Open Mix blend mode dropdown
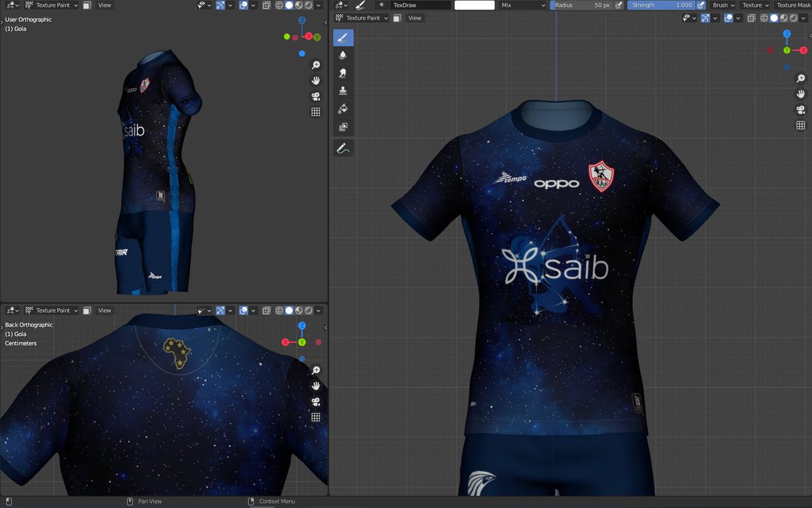 point(523,5)
